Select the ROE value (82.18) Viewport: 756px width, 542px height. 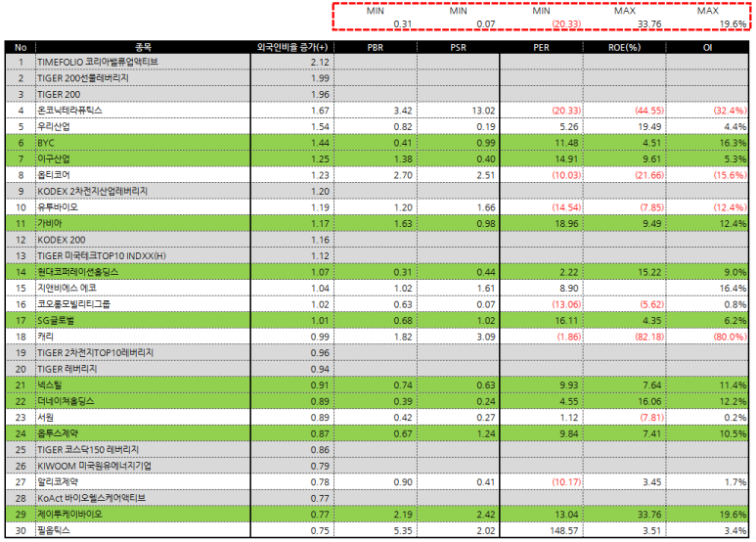(x=649, y=337)
